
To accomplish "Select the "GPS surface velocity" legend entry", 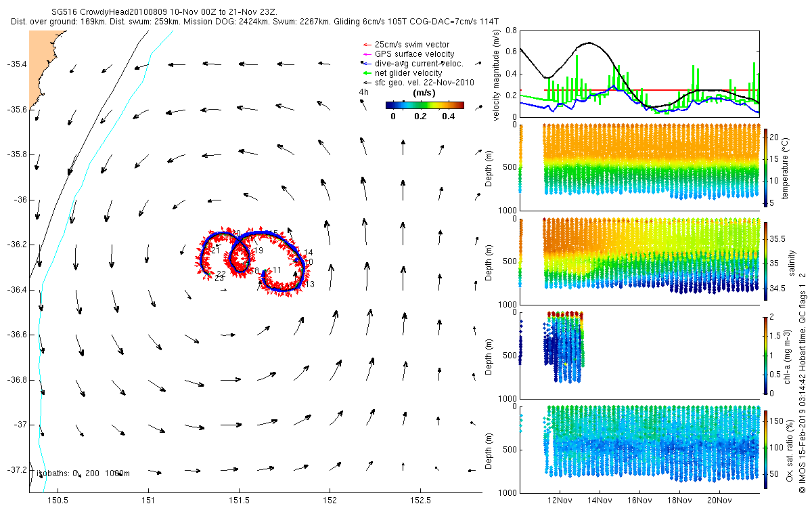I will [x=414, y=54].
